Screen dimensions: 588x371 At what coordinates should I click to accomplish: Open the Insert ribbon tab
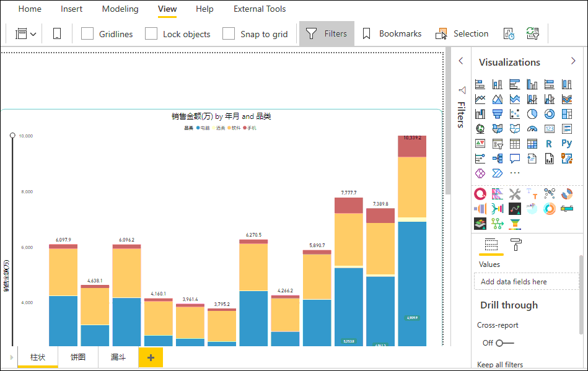pos(71,9)
